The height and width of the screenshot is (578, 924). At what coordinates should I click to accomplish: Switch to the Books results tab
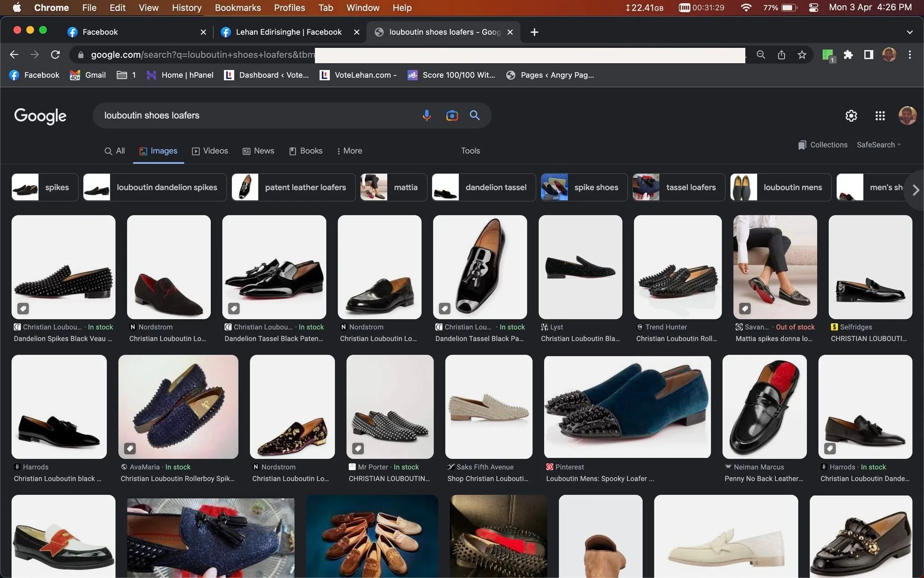(x=306, y=151)
